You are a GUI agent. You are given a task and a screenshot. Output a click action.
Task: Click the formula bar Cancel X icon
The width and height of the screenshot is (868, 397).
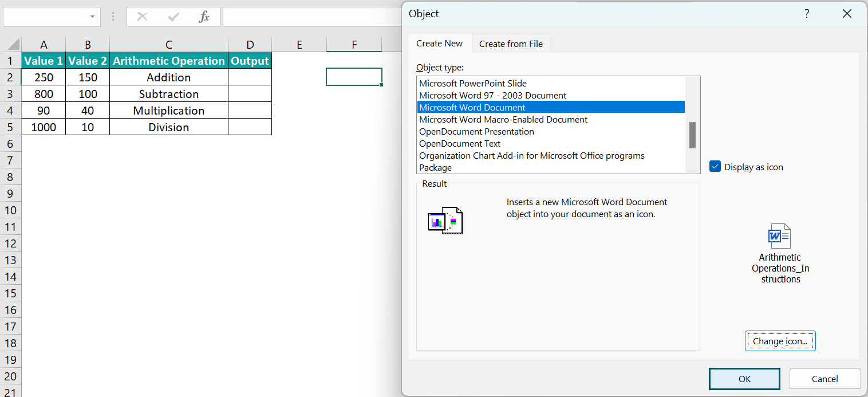tap(143, 17)
